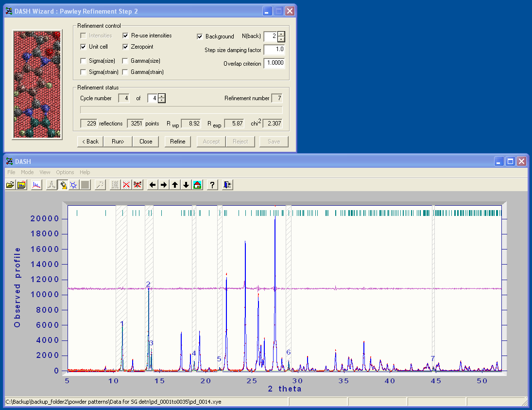
Task: Open the Mode menu
Action: [27, 172]
